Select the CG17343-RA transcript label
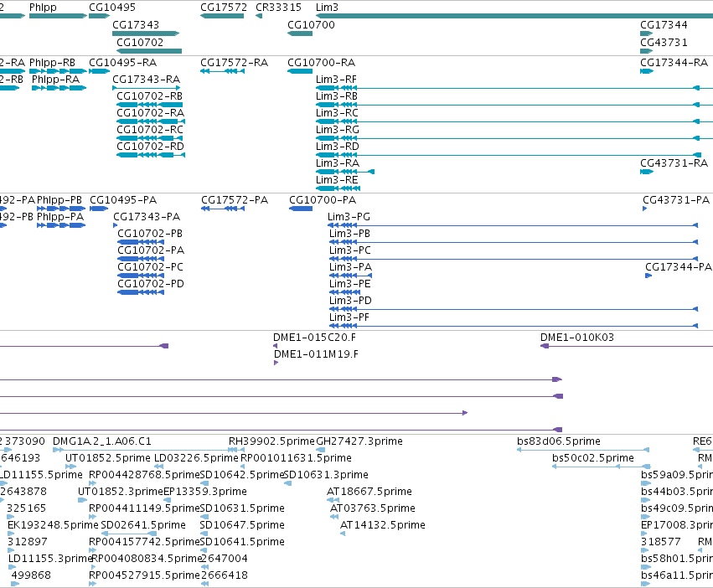713x588 pixels. pyautogui.click(x=146, y=79)
